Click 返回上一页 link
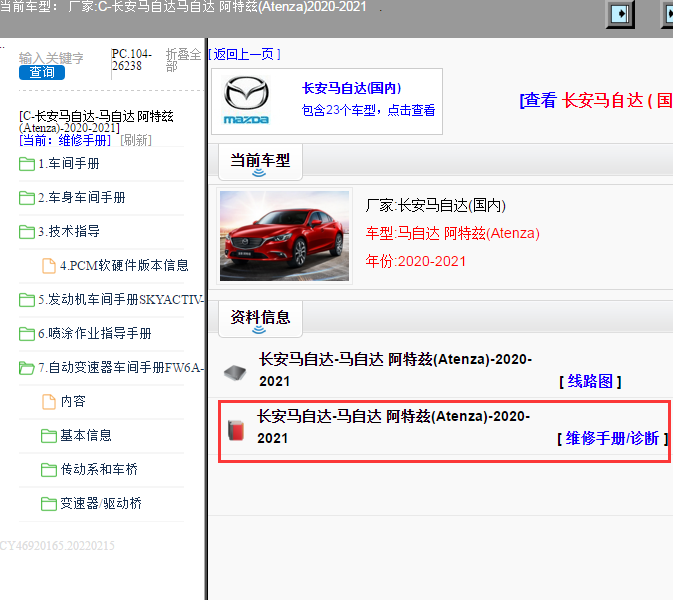Image resolution: width=673 pixels, height=600 pixels. (245, 55)
